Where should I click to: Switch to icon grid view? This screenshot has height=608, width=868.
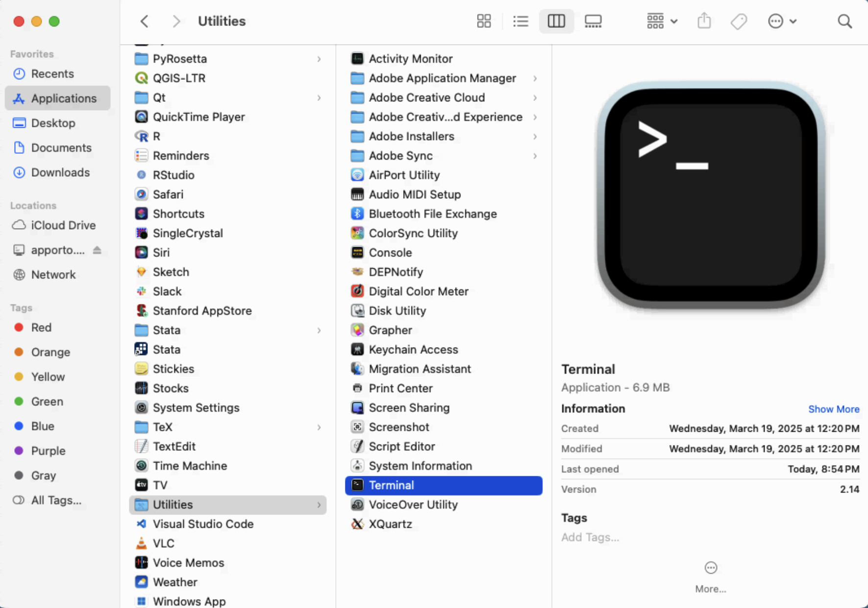(483, 21)
